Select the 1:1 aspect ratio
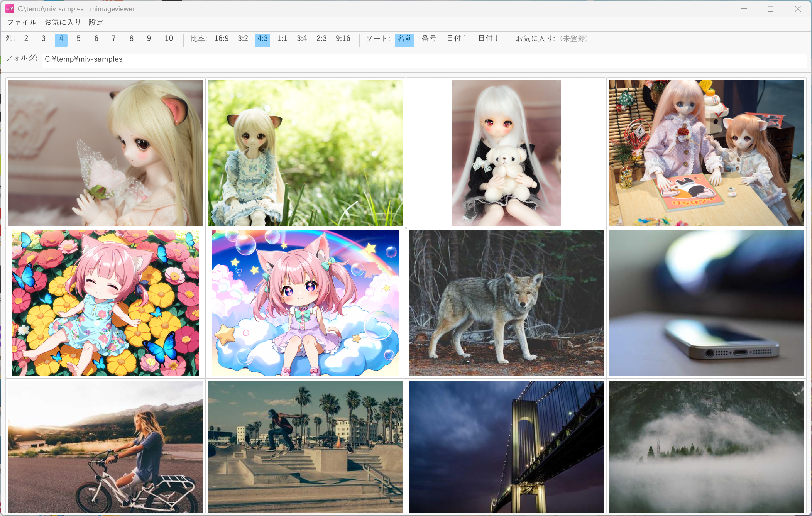The width and height of the screenshot is (812, 516). point(282,39)
